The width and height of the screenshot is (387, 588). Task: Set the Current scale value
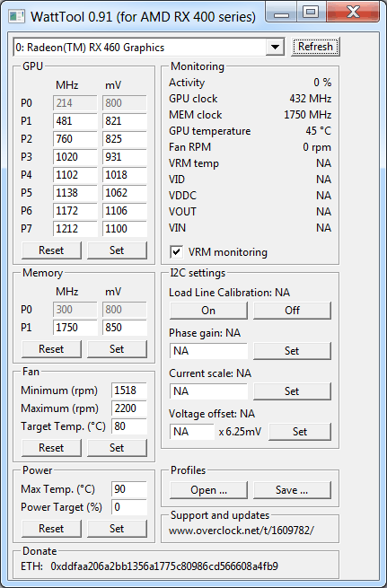point(292,391)
